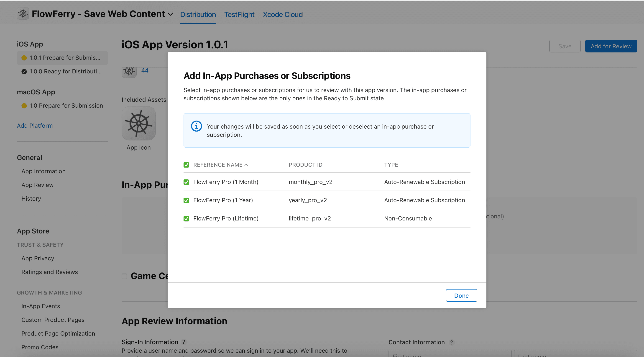Open In-App Events page

tap(41, 306)
